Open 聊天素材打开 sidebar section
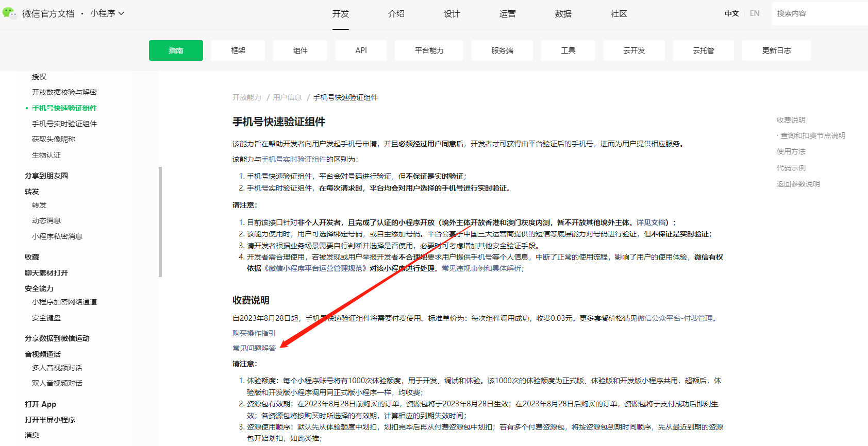Screen dimensions: 868x446 click(x=46, y=273)
